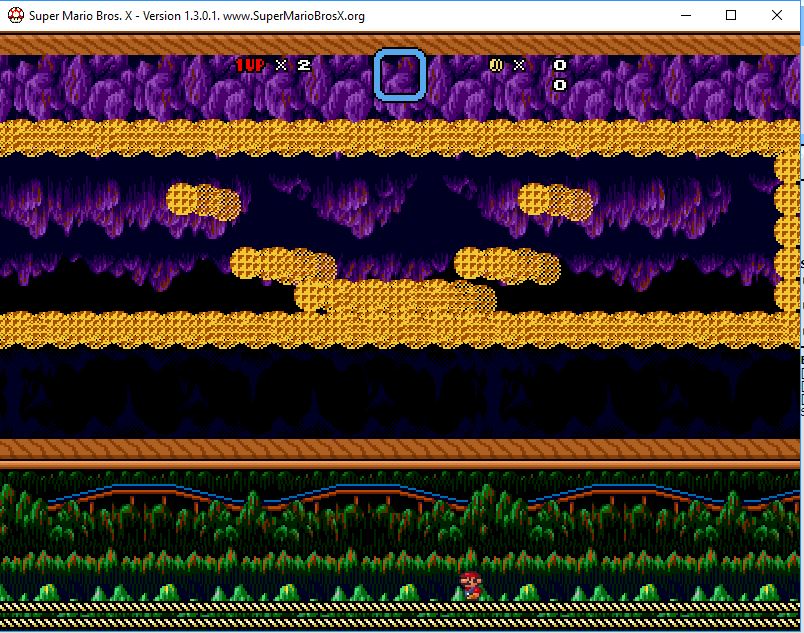Screen dimensions: 804x633
Task: Click the window title text 'Super Mario Bros. X - Version 1.3.0.1'
Action: point(124,16)
